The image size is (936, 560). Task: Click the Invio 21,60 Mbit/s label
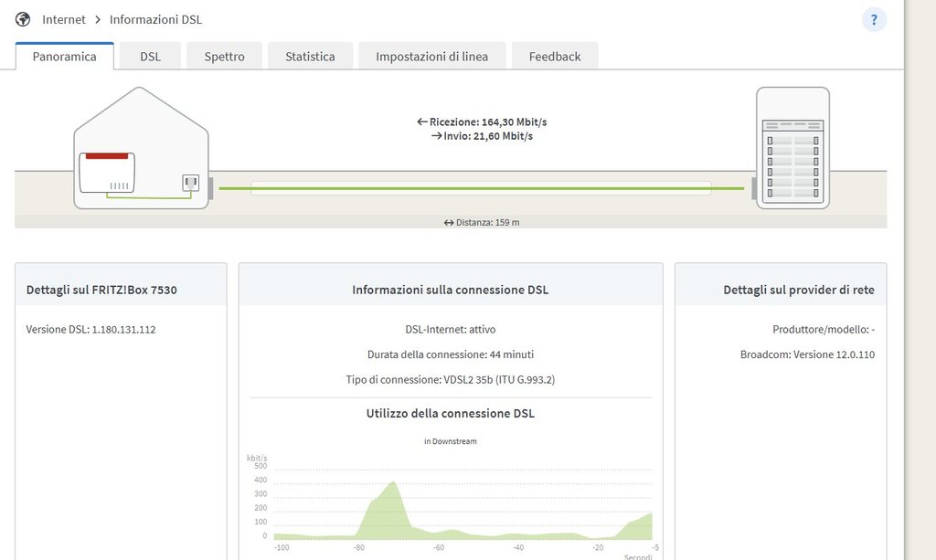click(482, 136)
